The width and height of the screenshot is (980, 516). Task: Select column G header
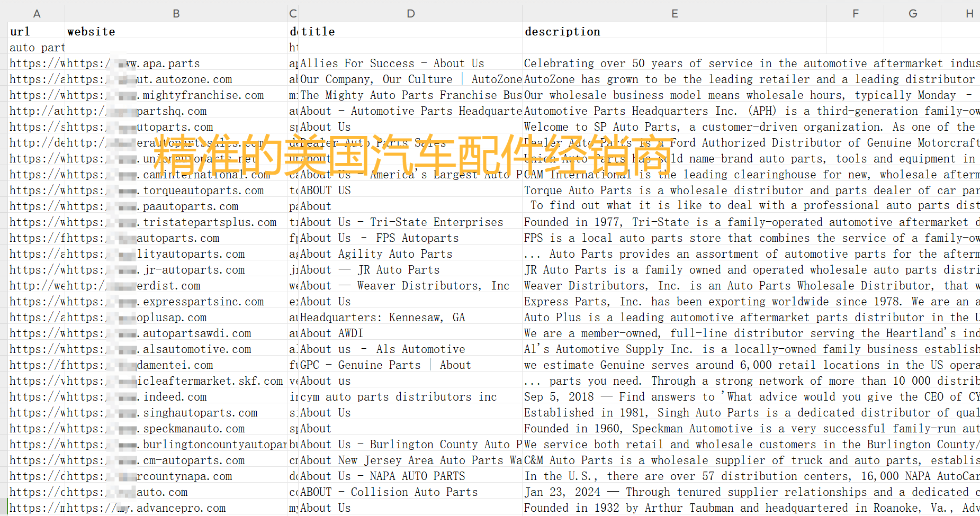pos(913,13)
